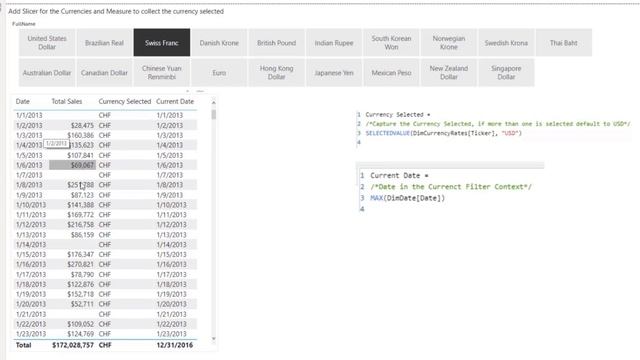Image resolution: width=640 pixels, height=360 pixels.
Task: Click the SELECTEDVALUE formula line in code
Action: tap(443, 133)
